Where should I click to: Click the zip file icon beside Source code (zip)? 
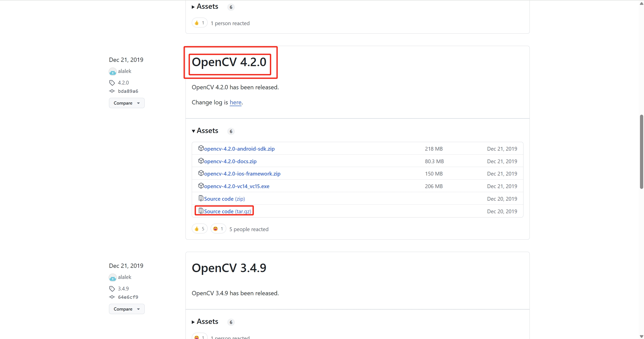[x=201, y=198]
